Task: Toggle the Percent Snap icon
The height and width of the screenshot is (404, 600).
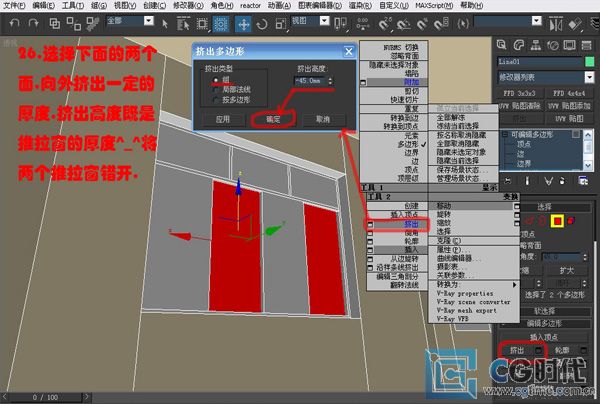Action: [422, 24]
